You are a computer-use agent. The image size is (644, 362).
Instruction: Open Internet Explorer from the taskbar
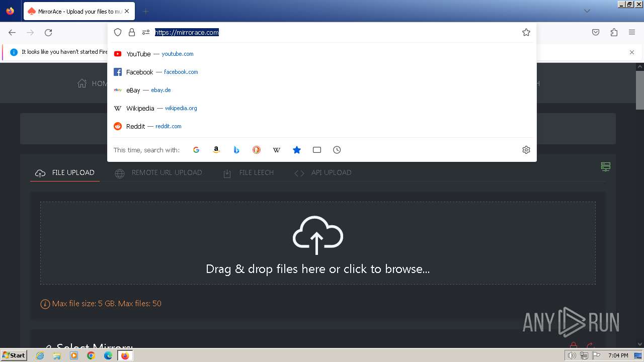[40, 355]
